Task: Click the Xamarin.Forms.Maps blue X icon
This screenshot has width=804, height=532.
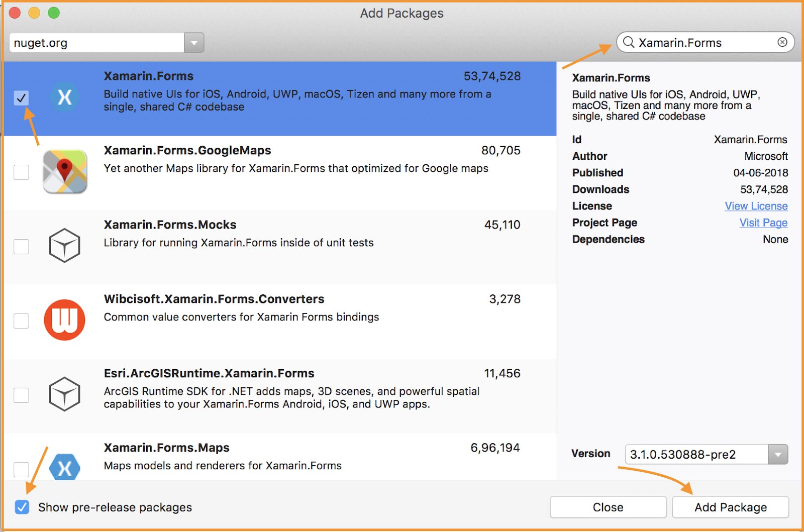Action: pos(64,469)
